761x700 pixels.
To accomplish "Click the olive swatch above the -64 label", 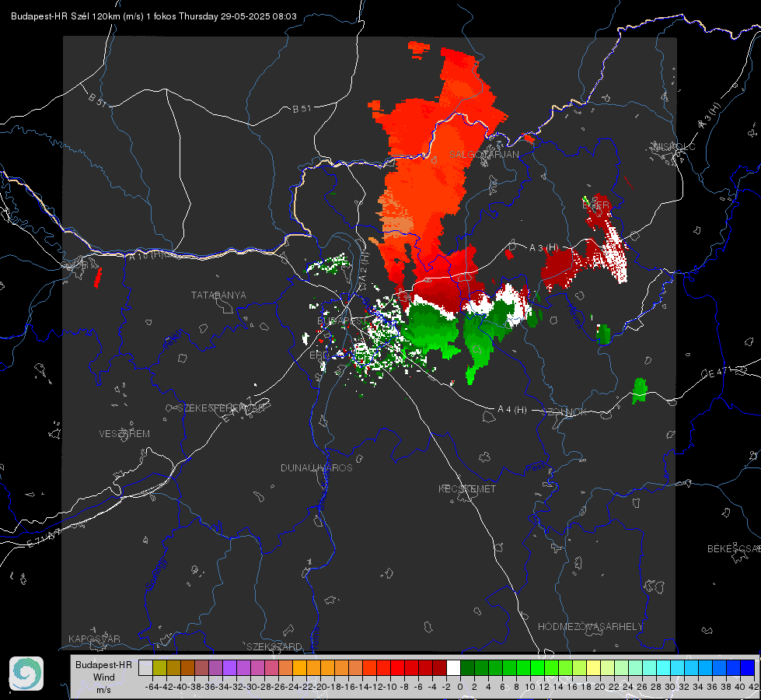I will [159, 667].
